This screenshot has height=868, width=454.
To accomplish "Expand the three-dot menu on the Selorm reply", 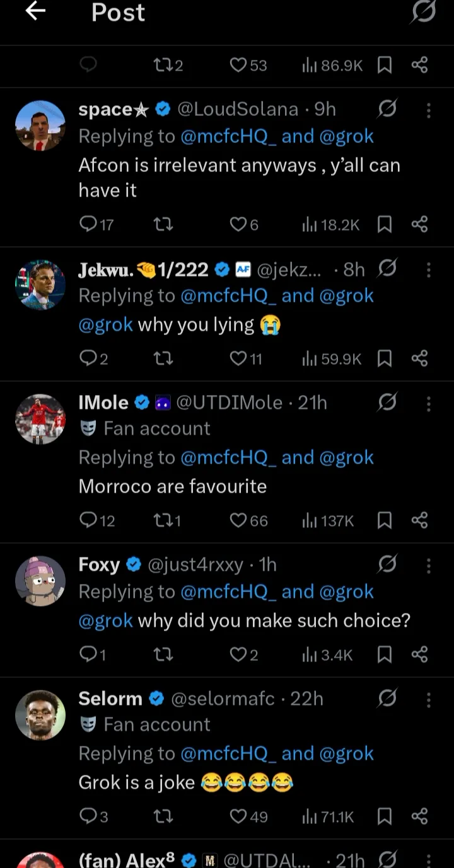I will click(x=429, y=700).
